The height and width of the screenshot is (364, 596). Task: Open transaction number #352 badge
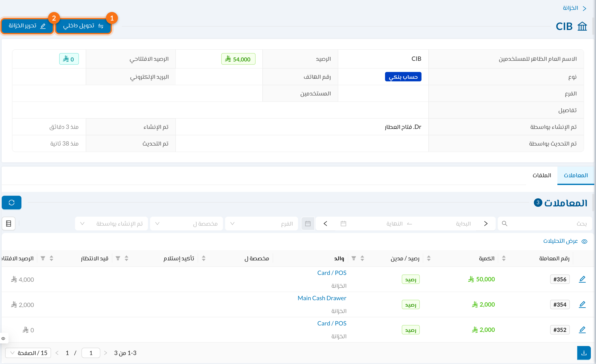[560, 330]
